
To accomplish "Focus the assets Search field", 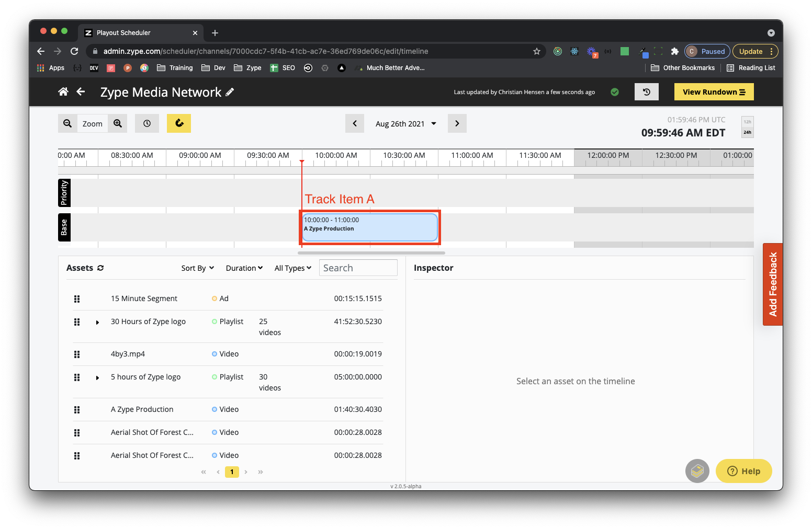I will tap(358, 268).
